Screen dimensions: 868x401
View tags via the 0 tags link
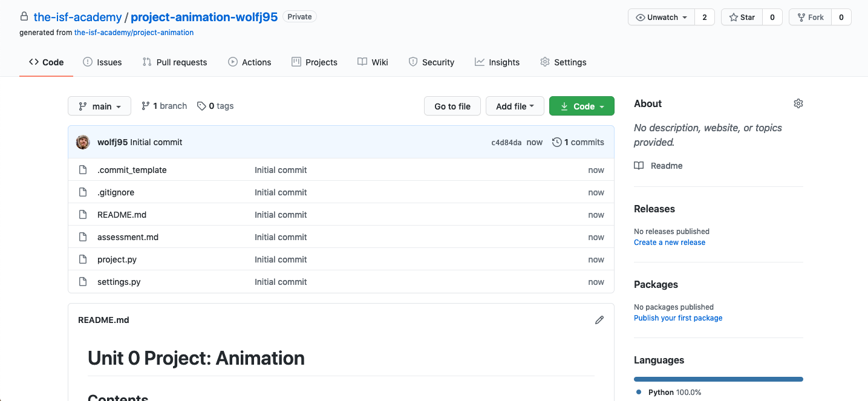click(215, 106)
